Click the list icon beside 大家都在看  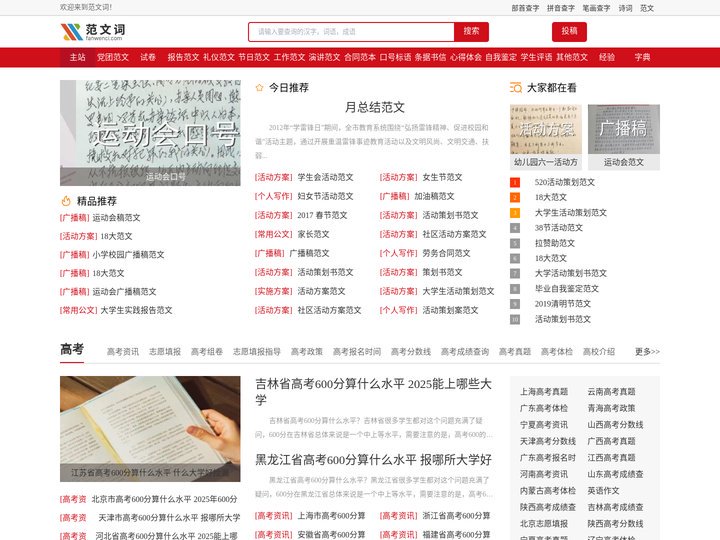click(x=516, y=88)
